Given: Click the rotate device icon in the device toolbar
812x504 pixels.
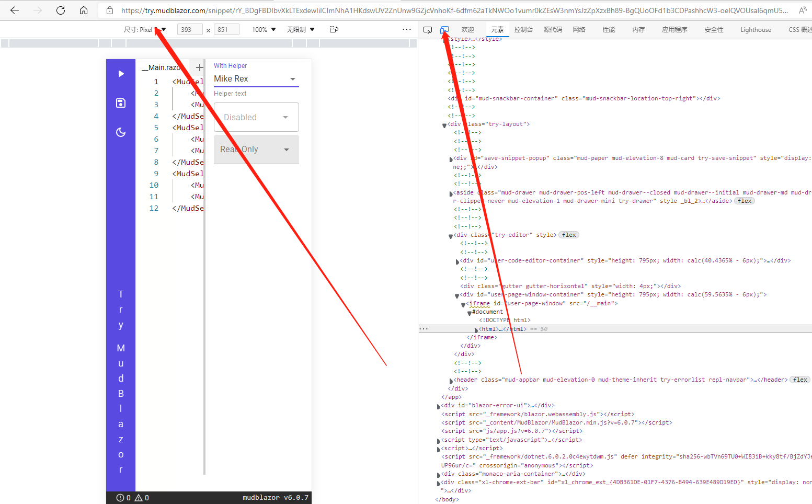Looking at the screenshot, I should point(334,30).
